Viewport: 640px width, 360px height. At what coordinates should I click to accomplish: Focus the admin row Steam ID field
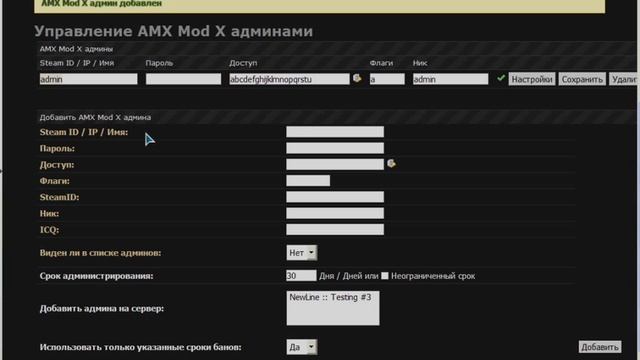[89, 79]
